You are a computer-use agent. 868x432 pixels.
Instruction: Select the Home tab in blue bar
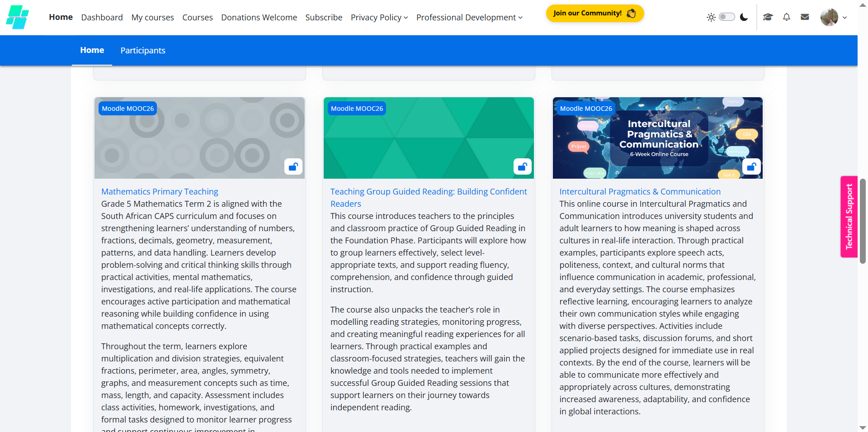tap(92, 50)
